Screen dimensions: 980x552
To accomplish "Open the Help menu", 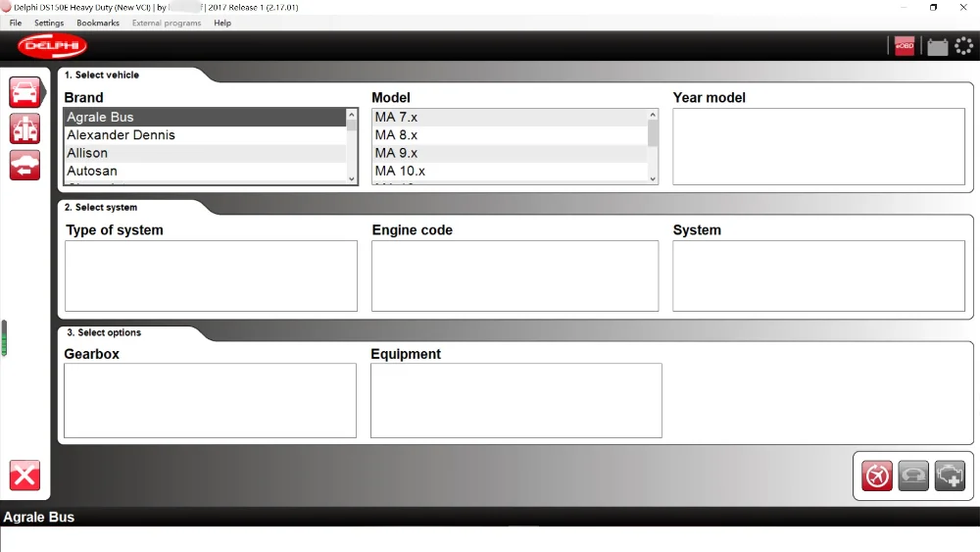I will [222, 23].
